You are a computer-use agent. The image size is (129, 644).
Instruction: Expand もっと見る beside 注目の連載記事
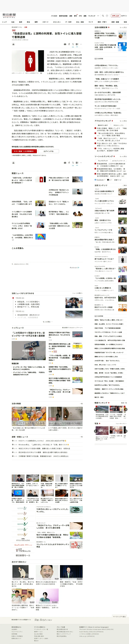point(123,27)
